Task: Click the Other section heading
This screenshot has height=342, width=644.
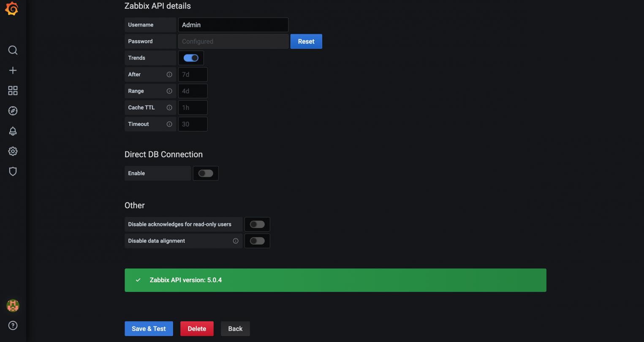Action: (x=135, y=205)
